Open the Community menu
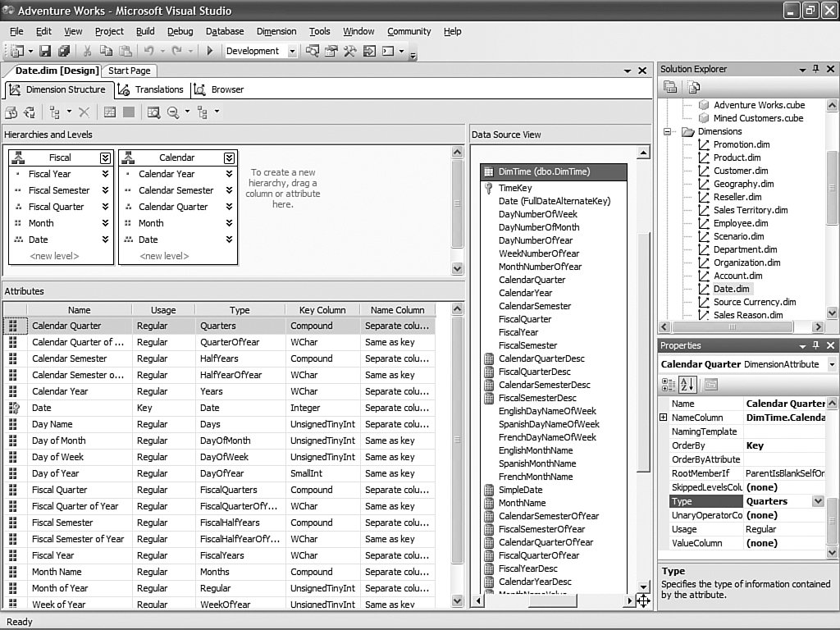 [x=409, y=31]
